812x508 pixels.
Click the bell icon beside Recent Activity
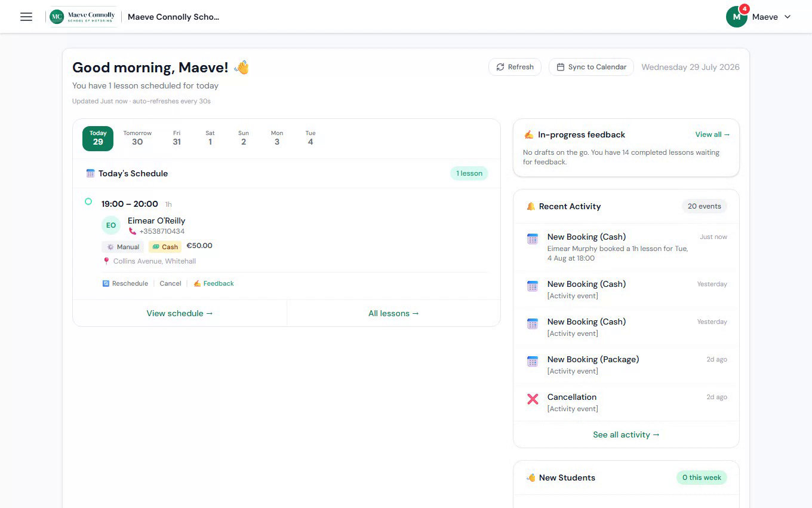(x=531, y=206)
